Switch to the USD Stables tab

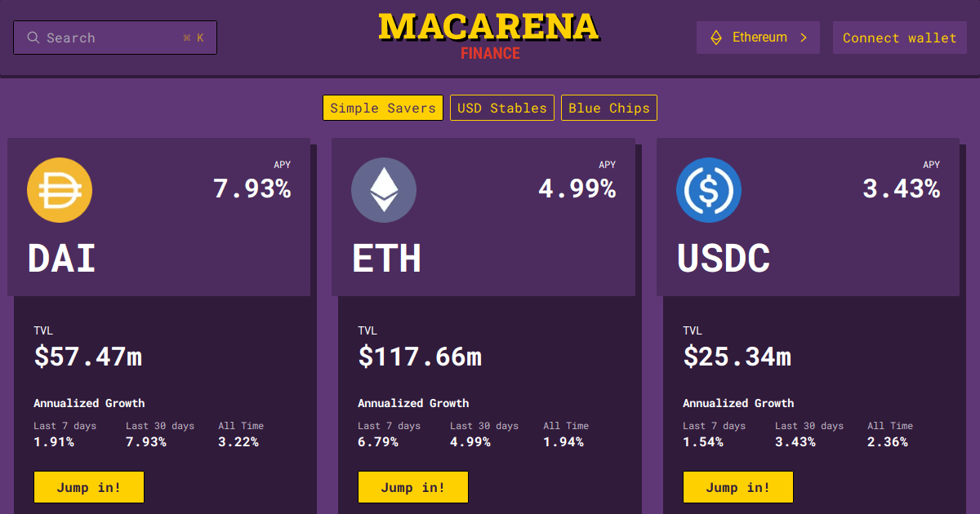pos(501,107)
